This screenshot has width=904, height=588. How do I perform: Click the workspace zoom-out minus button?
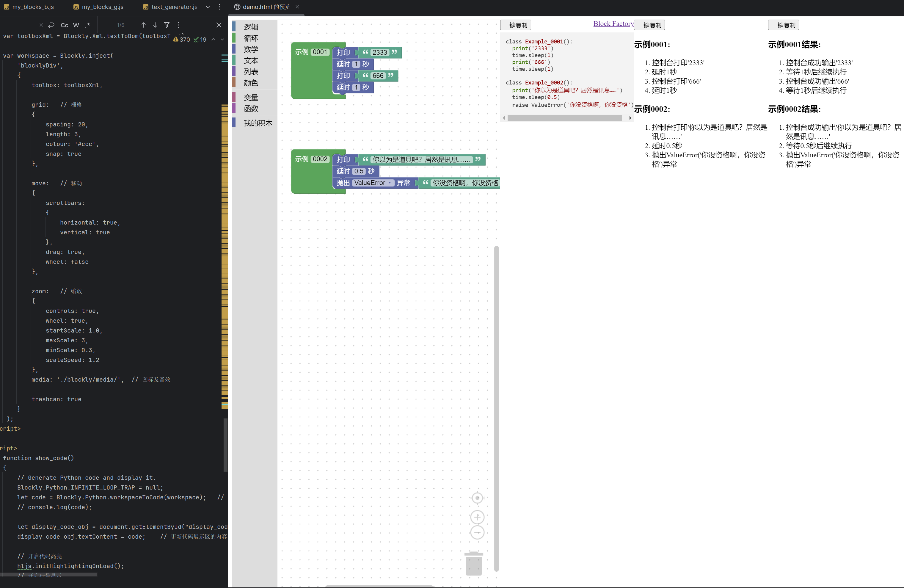coord(477,533)
